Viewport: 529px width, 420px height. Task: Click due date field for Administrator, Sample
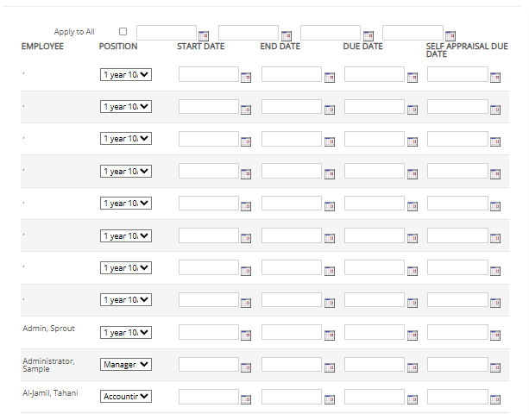(374, 365)
